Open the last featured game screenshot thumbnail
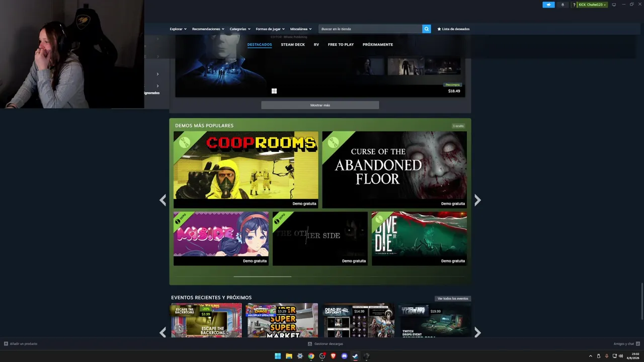Screen dimensions: 644x362 [443, 66]
